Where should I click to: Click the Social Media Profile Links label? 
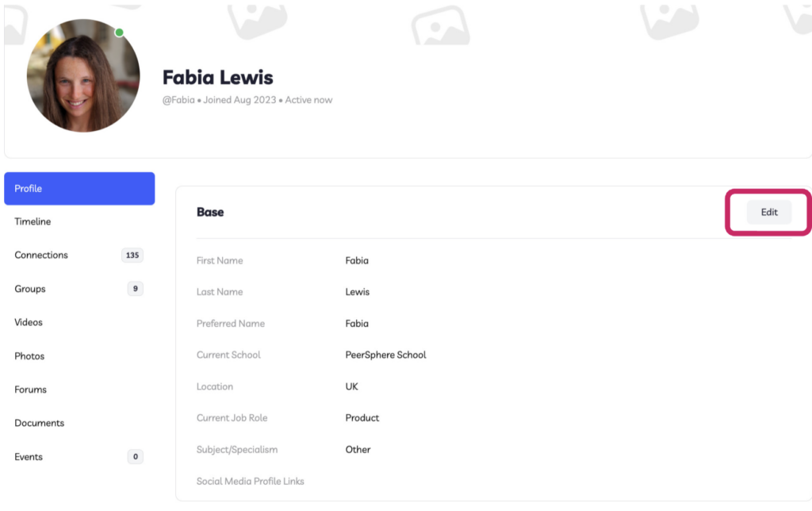[x=250, y=482]
